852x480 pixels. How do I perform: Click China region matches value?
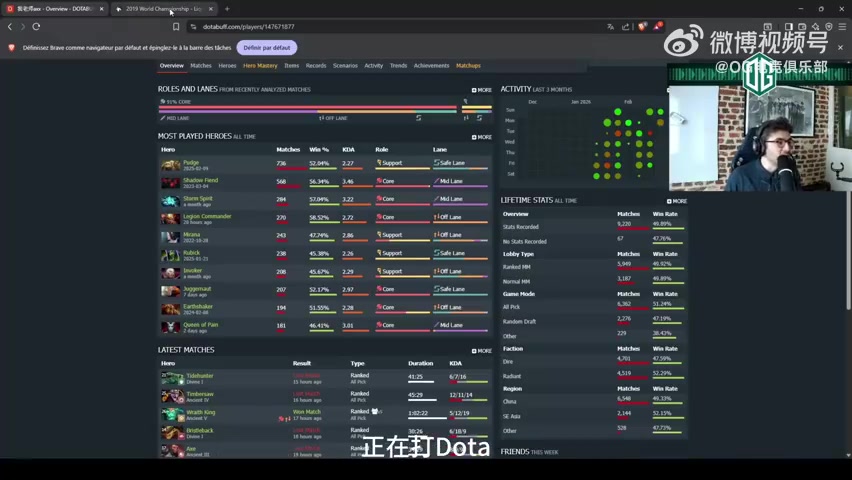(x=624, y=398)
